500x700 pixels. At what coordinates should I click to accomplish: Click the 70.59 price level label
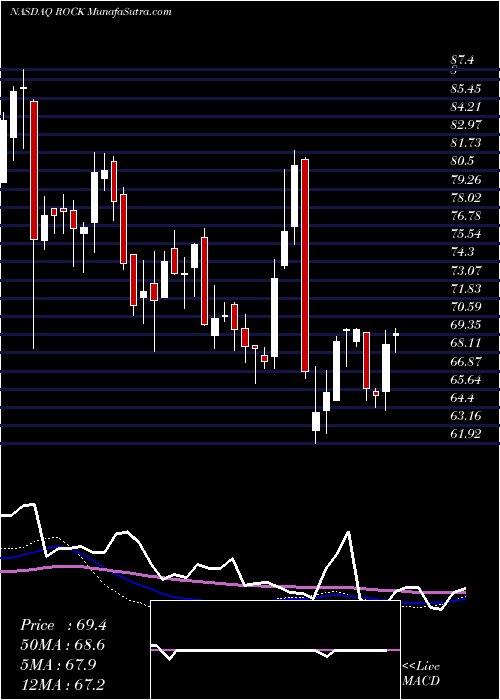click(466, 307)
